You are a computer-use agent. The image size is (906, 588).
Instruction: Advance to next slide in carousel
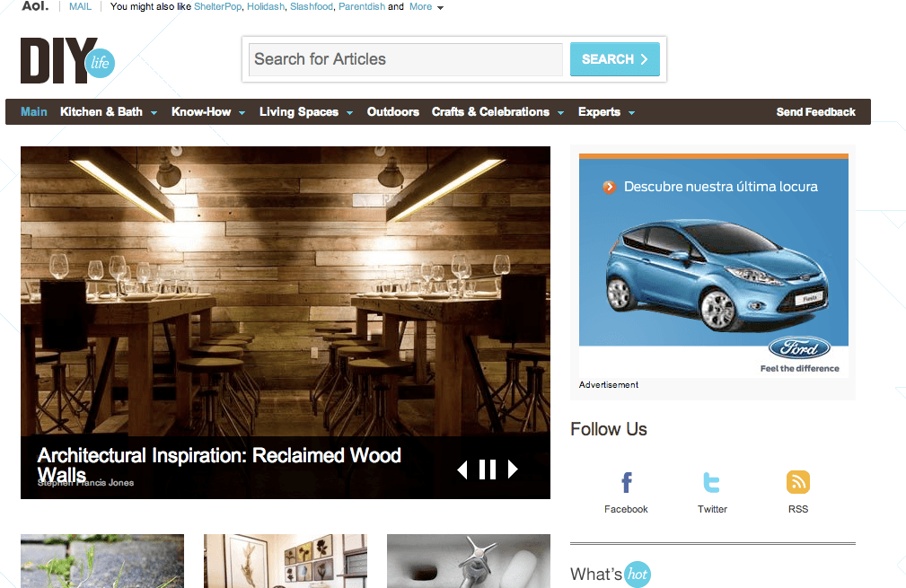[x=513, y=470]
